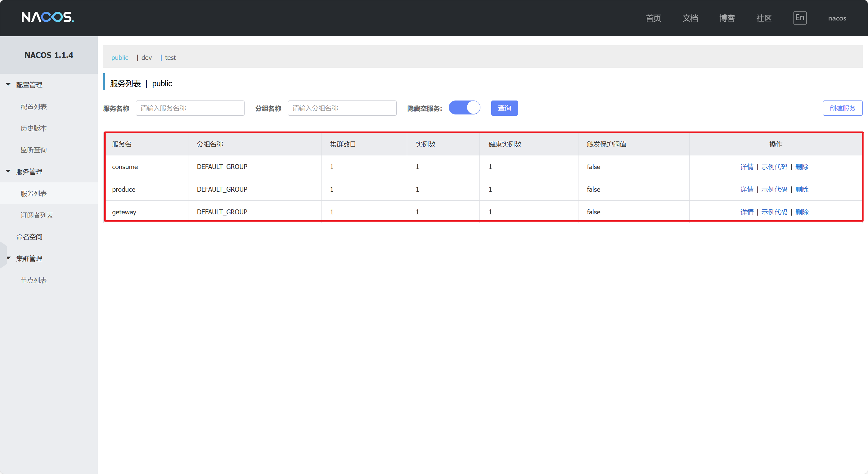Open 命名空间 in sidebar
Viewport: 868px width, 474px height.
pyautogui.click(x=29, y=237)
